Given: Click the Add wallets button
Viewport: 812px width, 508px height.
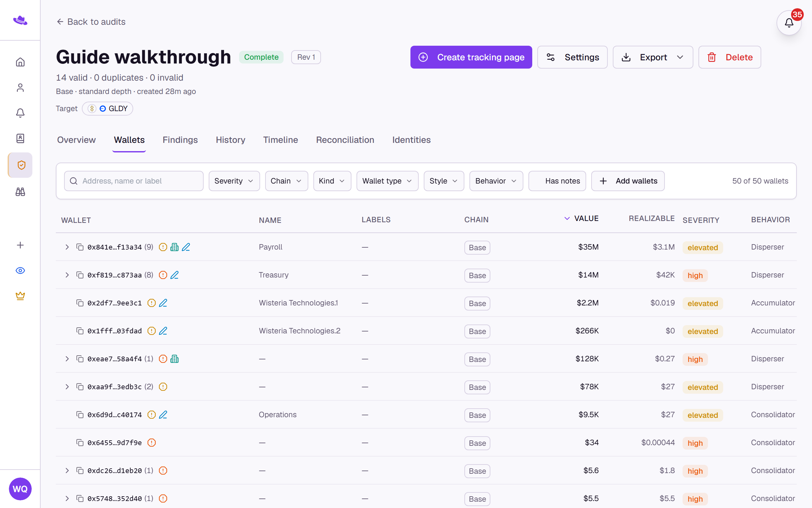Looking at the screenshot, I should click(x=628, y=181).
